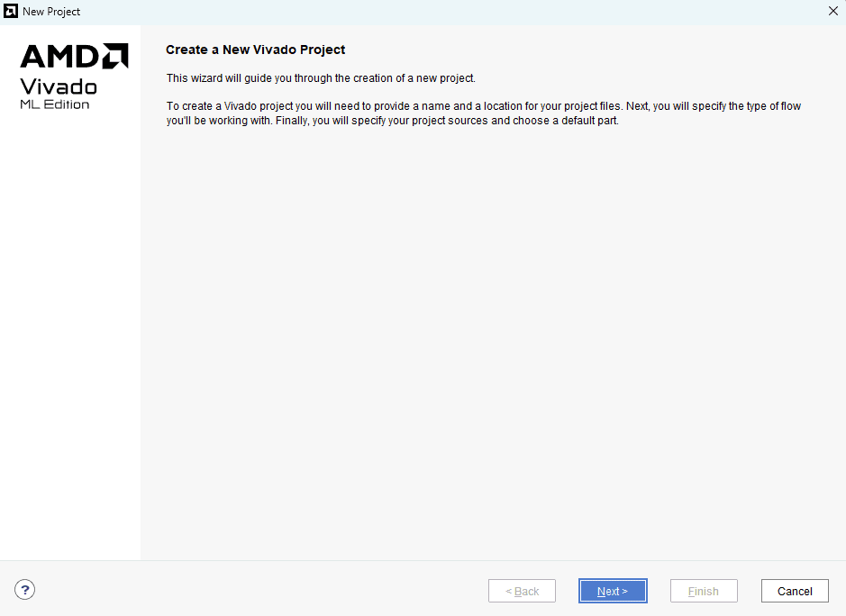Proceed with the Next button
Screen dimensions: 846x616
click(x=613, y=591)
